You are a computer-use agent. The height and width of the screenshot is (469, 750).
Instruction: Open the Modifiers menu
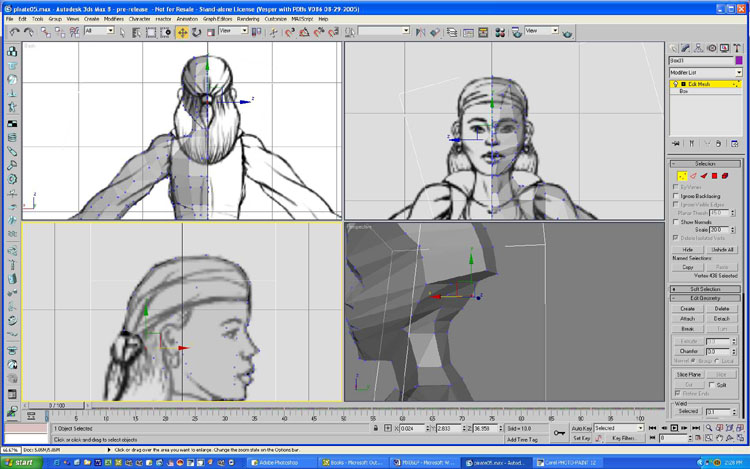click(114, 18)
